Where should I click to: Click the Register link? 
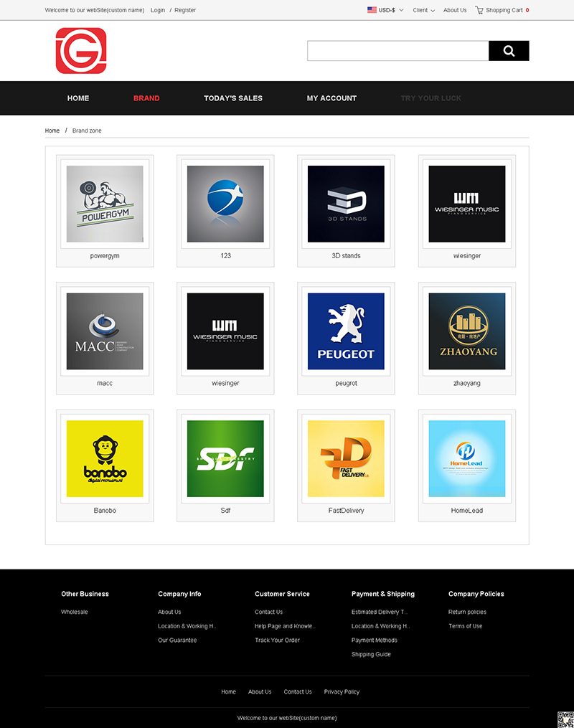(x=185, y=10)
